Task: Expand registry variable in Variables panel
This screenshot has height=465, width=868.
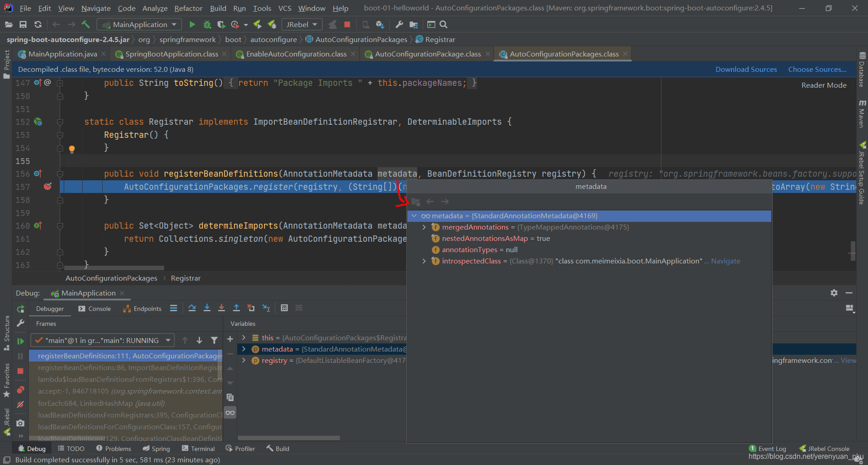Action: tap(244, 360)
